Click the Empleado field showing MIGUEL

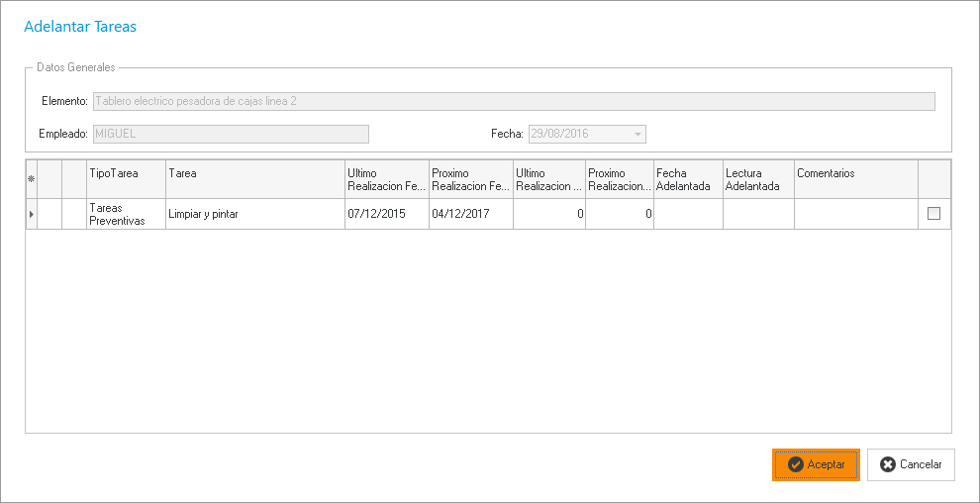(x=230, y=134)
